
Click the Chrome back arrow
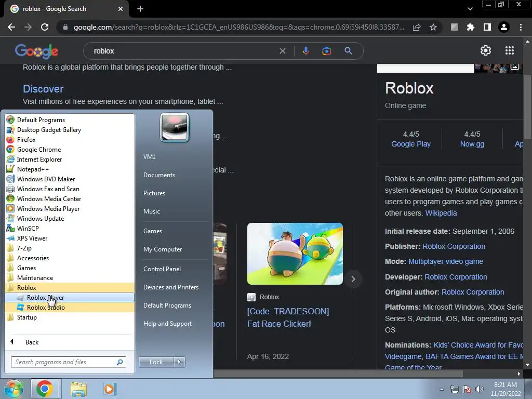pos(11,27)
